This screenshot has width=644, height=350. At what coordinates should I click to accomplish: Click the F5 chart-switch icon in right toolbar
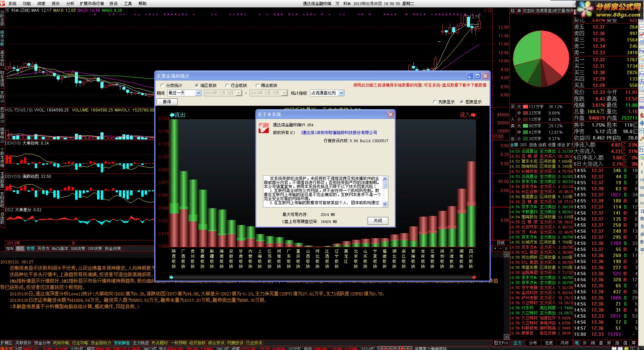tap(641, 149)
